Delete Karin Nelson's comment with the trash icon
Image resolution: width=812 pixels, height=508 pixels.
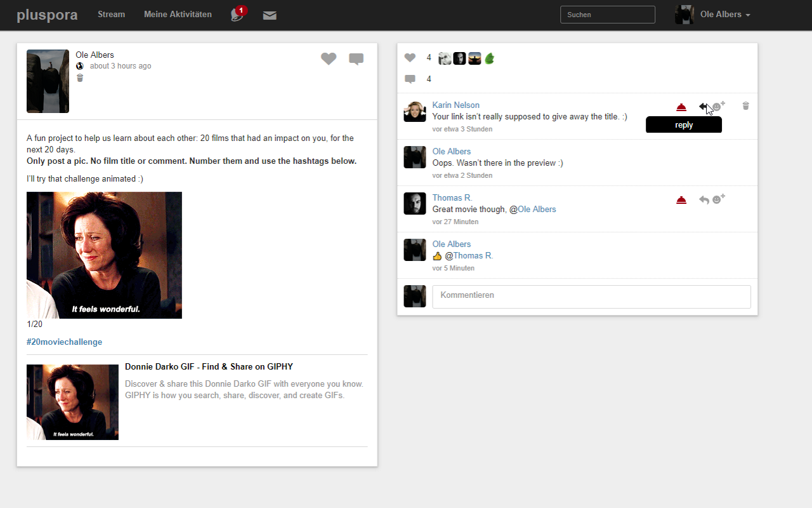pos(746,106)
